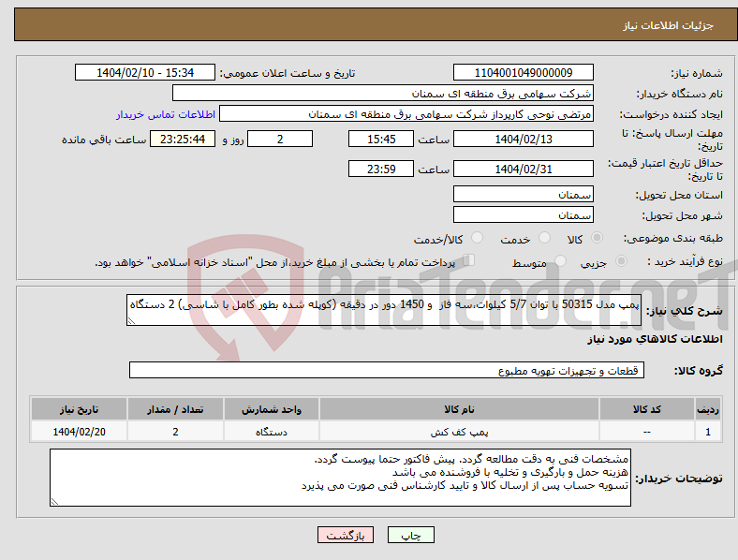Click the response deadline date 1404/02/13
This screenshot has width=738, height=560.
[x=523, y=139]
